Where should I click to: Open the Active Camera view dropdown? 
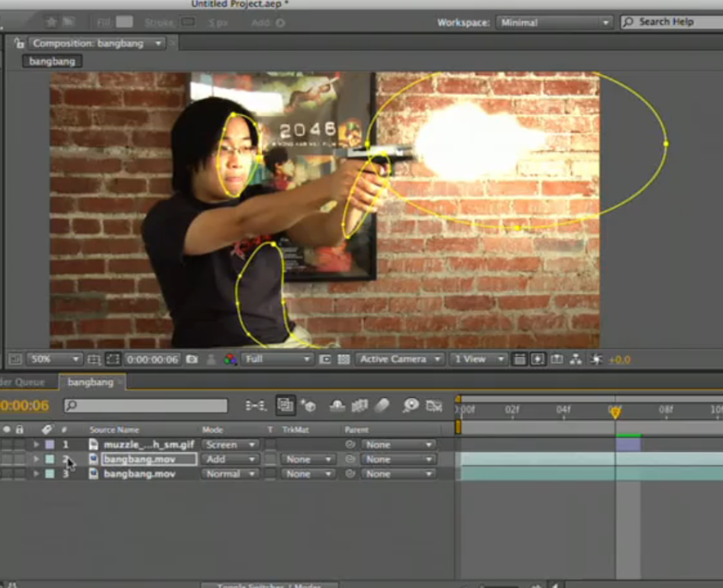[400, 359]
